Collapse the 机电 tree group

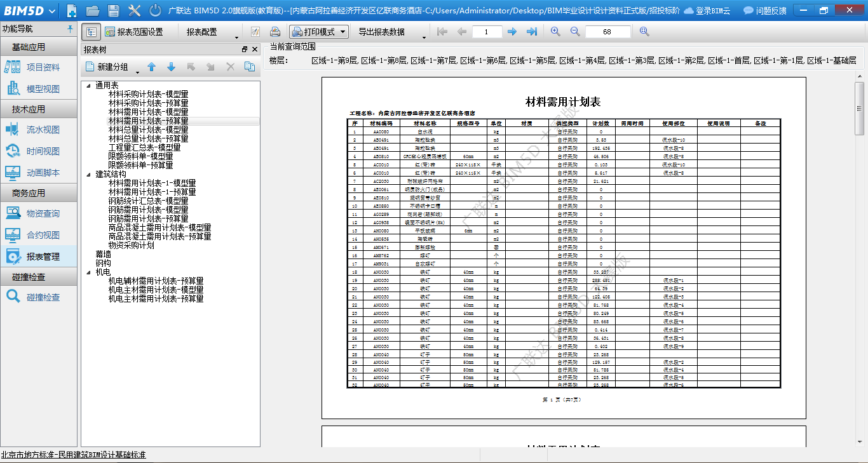tap(88, 272)
